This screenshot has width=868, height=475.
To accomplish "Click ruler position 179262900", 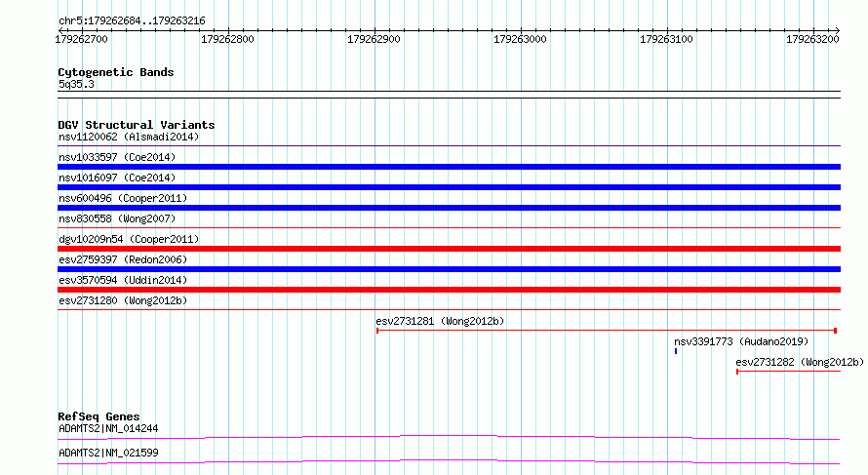I will pos(374,39).
